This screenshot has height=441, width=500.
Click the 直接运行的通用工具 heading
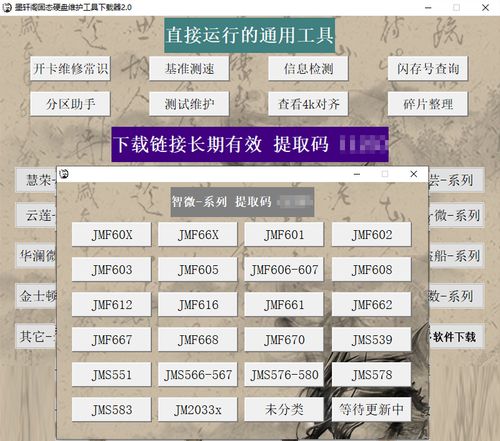click(250, 35)
